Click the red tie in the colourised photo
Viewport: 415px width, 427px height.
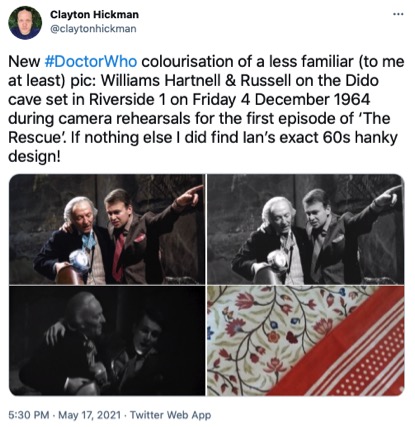(x=118, y=255)
